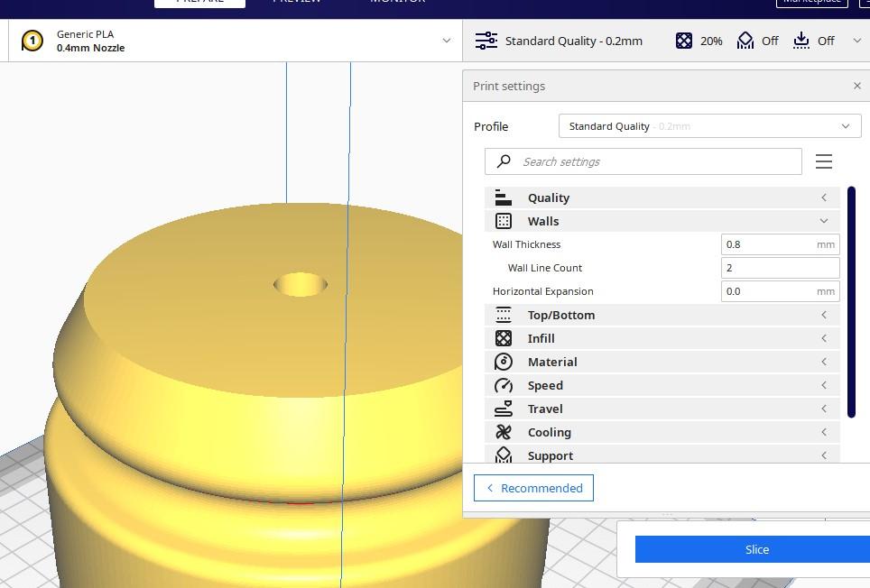Expand the Material section chevron
The width and height of the screenshot is (870, 588).
(824, 362)
